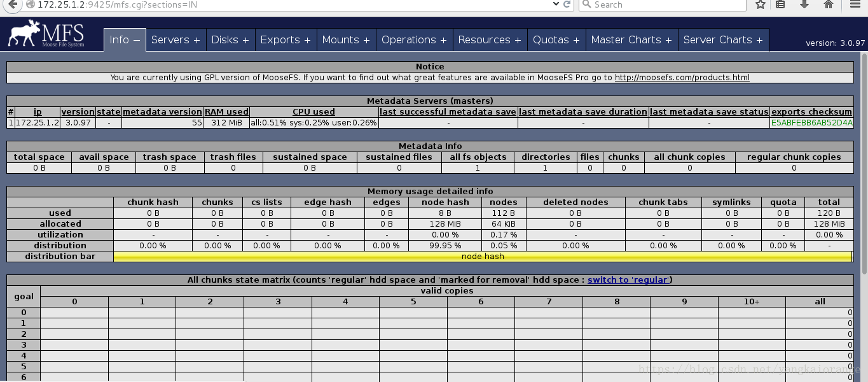Sort by last metadata save status
Viewport: 868px width, 382px height.
tap(709, 111)
